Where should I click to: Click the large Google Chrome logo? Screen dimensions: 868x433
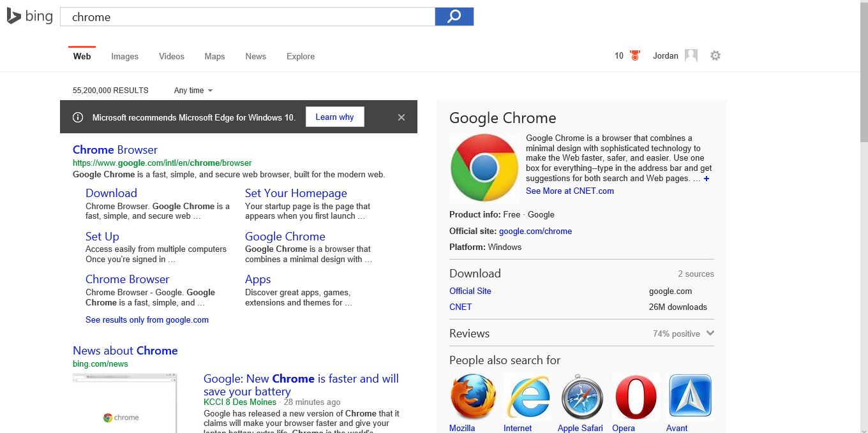pyautogui.click(x=484, y=168)
